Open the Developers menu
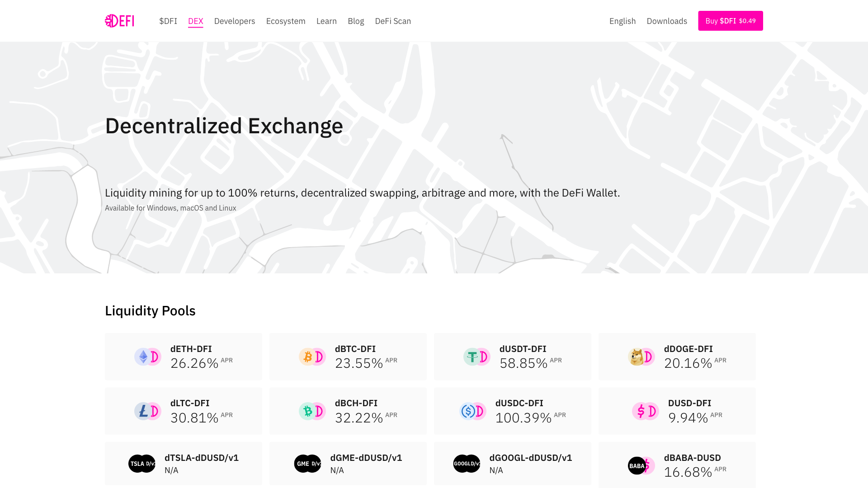868x488 pixels. [x=235, y=21]
